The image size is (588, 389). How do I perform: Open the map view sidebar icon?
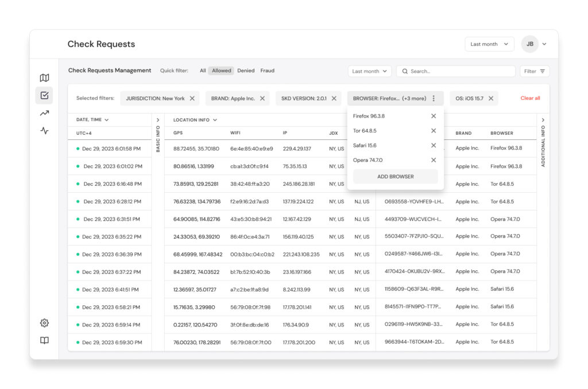coord(44,77)
